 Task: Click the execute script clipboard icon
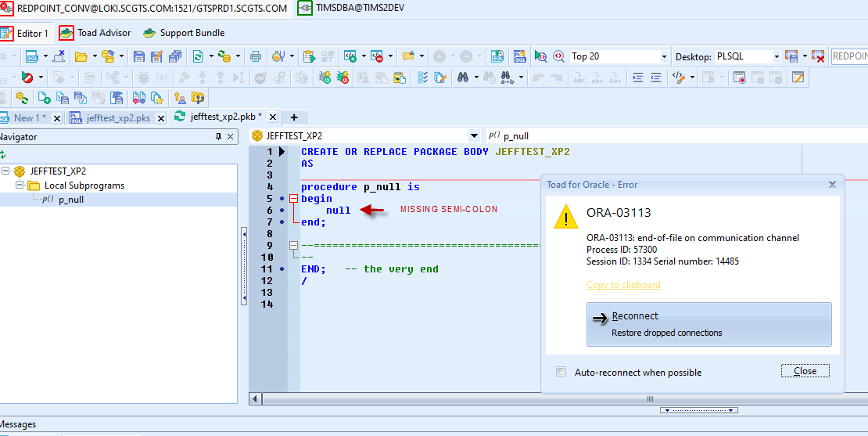point(309,56)
